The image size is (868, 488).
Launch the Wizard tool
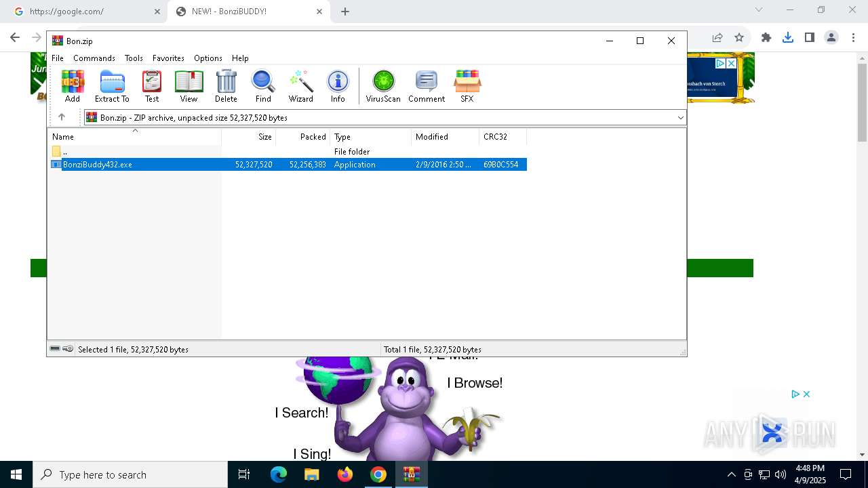click(x=301, y=86)
